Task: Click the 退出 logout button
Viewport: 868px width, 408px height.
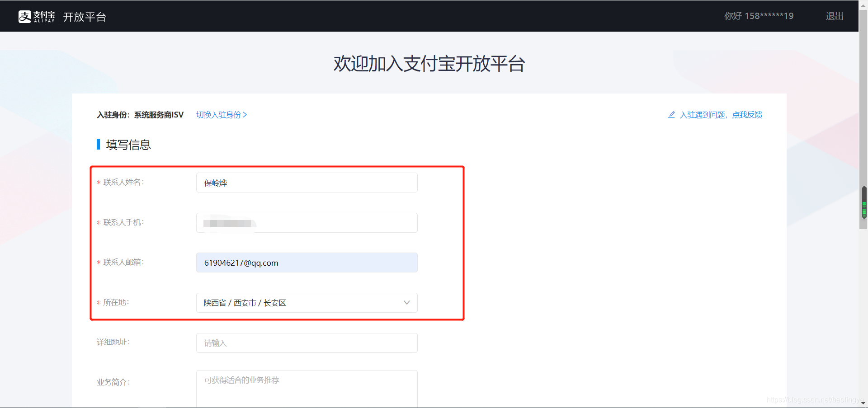Action: [x=834, y=16]
